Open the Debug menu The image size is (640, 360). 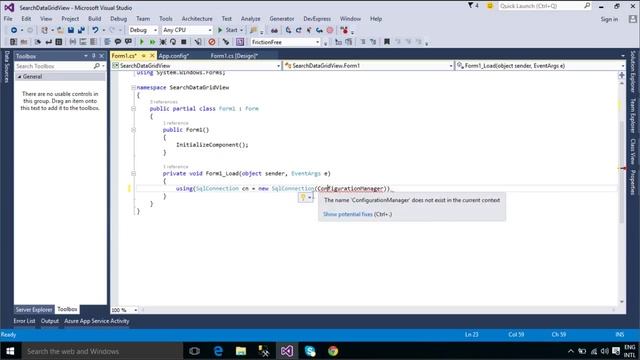(118, 19)
